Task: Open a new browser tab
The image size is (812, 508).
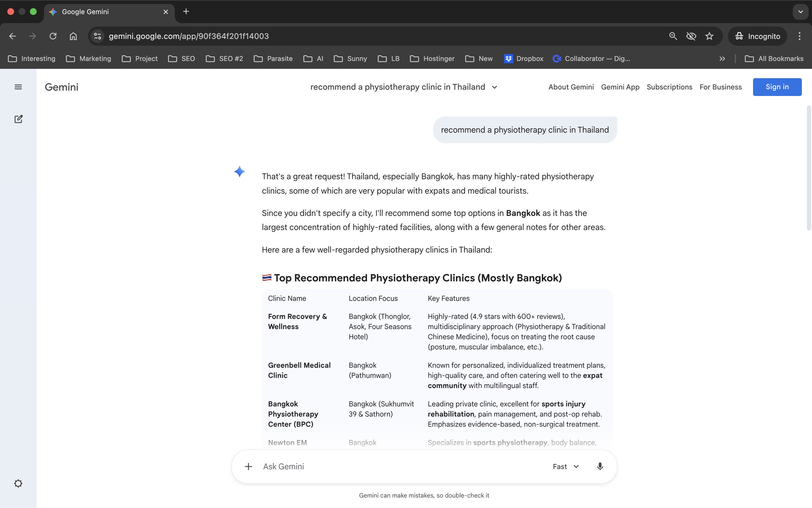Action: [186, 12]
